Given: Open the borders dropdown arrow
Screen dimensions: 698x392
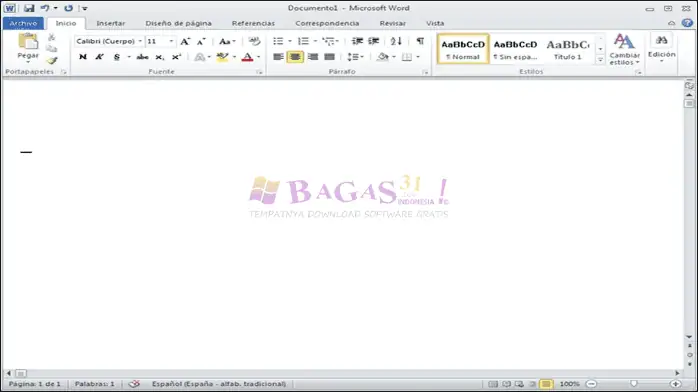Looking at the screenshot, I should [418, 57].
